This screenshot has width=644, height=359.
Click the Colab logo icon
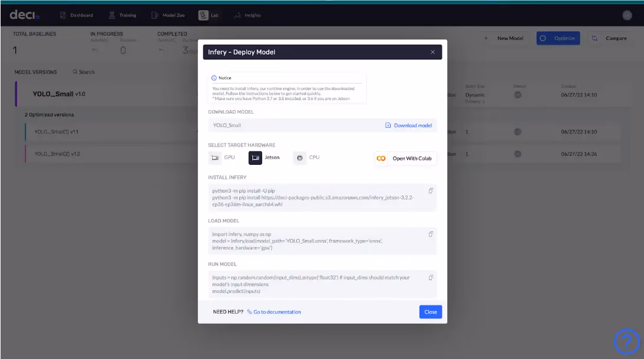click(381, 158)
